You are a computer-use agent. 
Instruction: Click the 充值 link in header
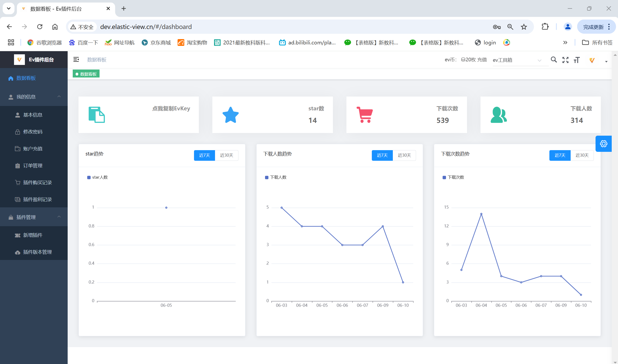[x=482, y=60]
